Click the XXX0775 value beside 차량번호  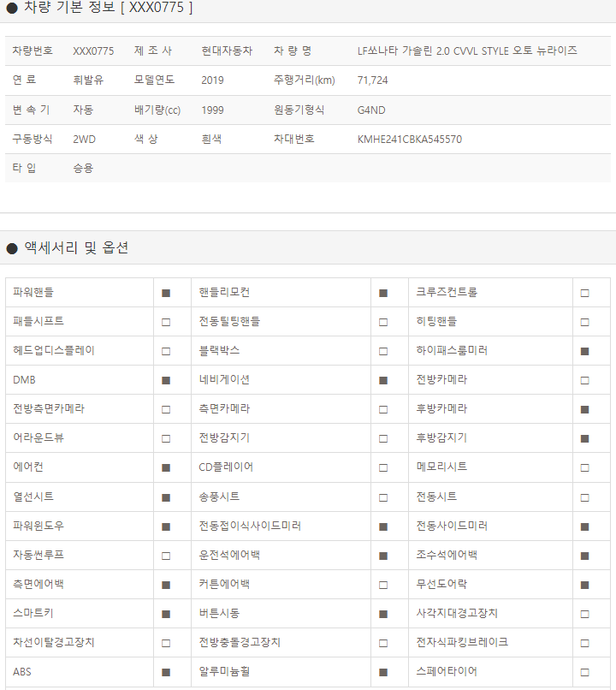(93, 51)
